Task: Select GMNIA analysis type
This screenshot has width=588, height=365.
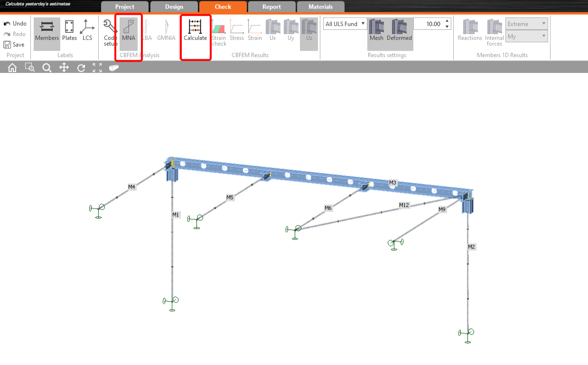Action: coord(167,30)
